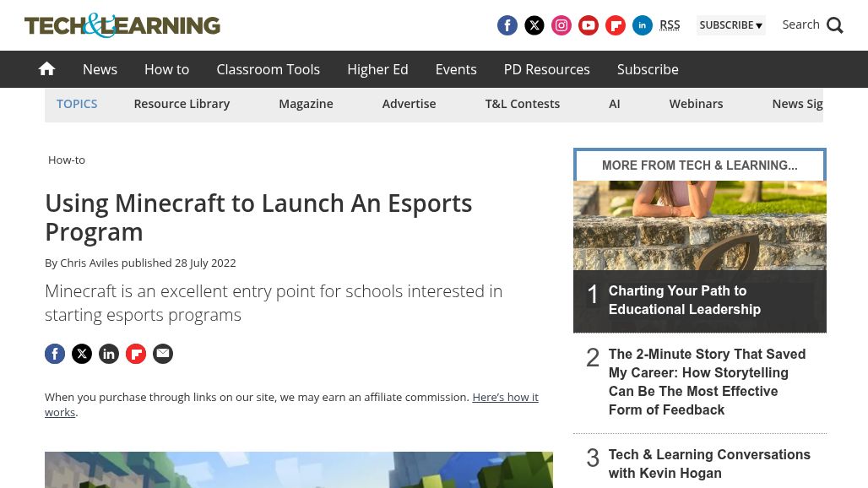This screenshot has height=488, width=868.
Task: Click author Chris Aviles' name
Action: tap(89, 263)
